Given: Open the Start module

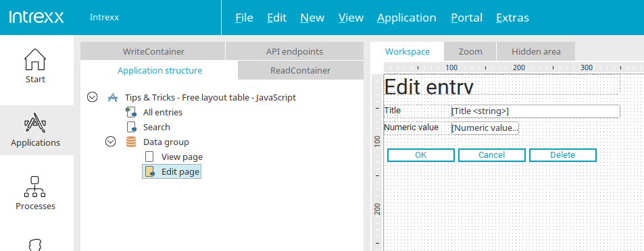Looking at the screenshot, I should click(35, 65).
